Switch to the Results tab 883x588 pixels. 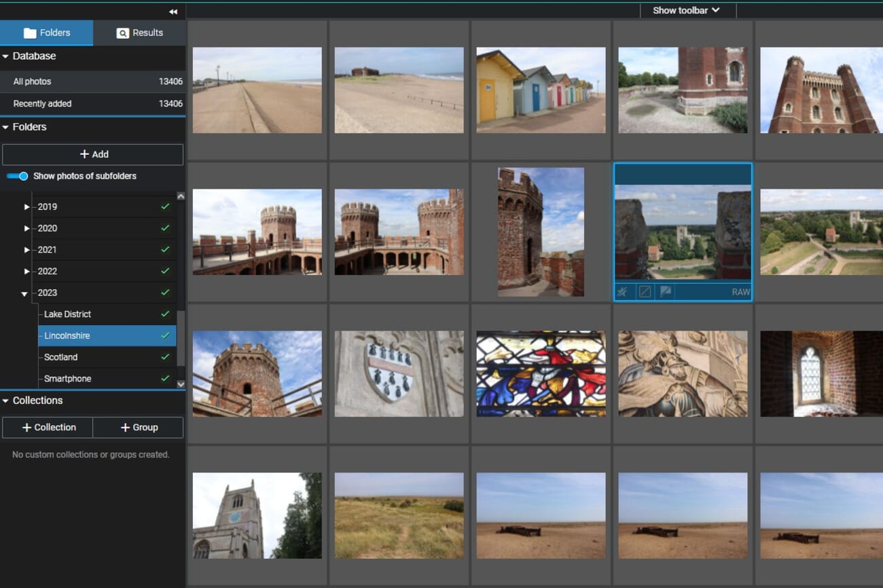139,33
